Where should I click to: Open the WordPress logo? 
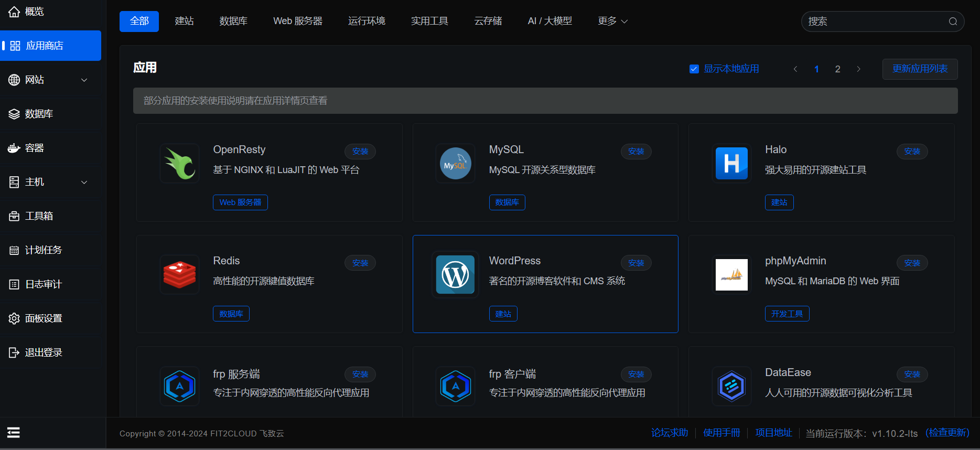point(456,275)
